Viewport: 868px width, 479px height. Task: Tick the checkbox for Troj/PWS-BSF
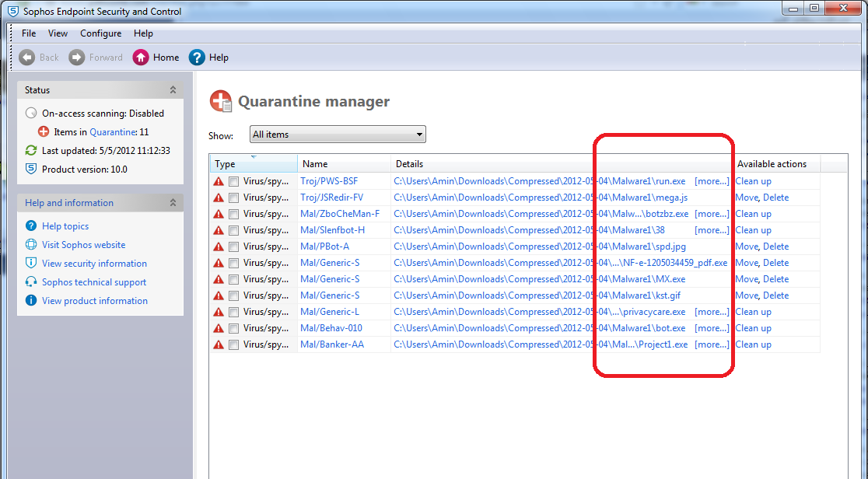(233, 182)
